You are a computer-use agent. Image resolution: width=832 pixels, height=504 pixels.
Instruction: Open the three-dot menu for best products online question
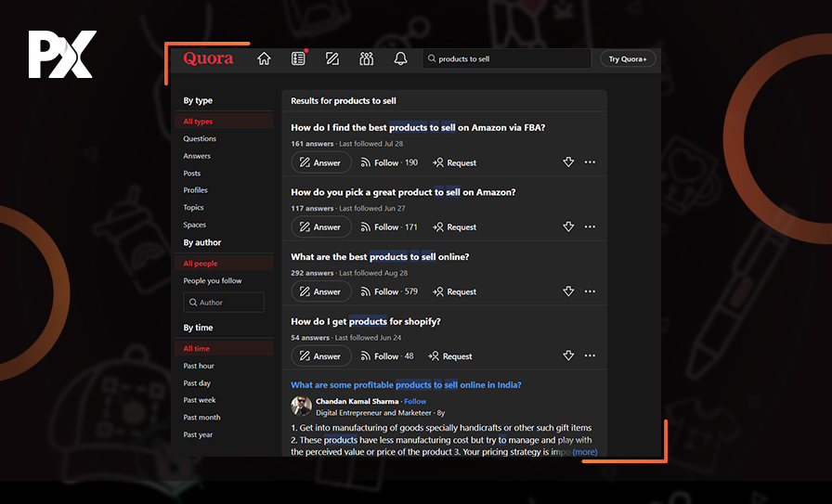coord(590,291)
